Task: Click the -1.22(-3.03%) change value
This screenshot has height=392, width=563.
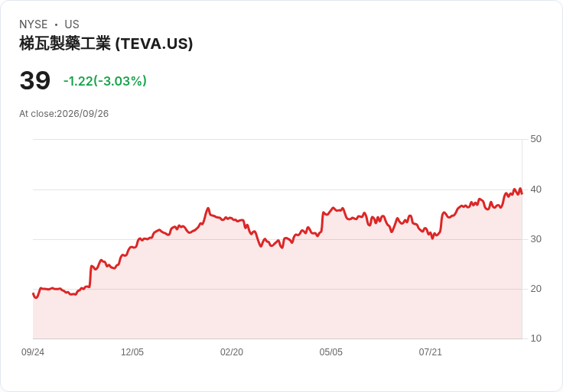Action: point(105,81)
